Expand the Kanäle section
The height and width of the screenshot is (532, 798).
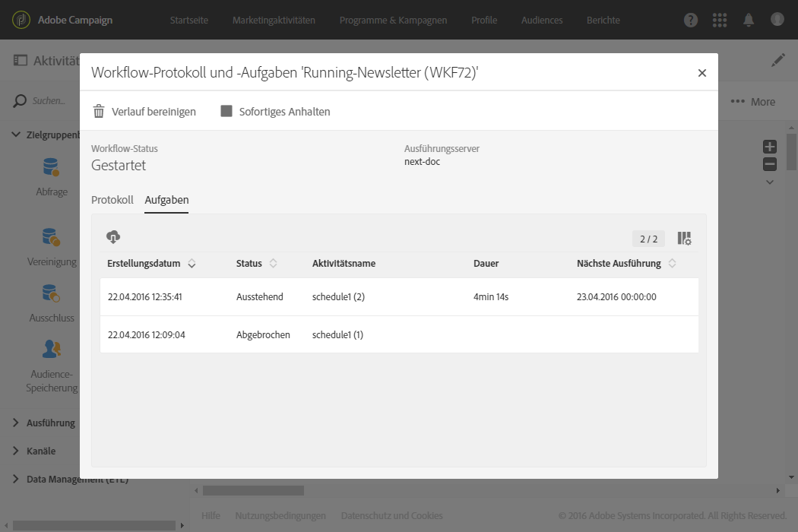pos(17,451)
